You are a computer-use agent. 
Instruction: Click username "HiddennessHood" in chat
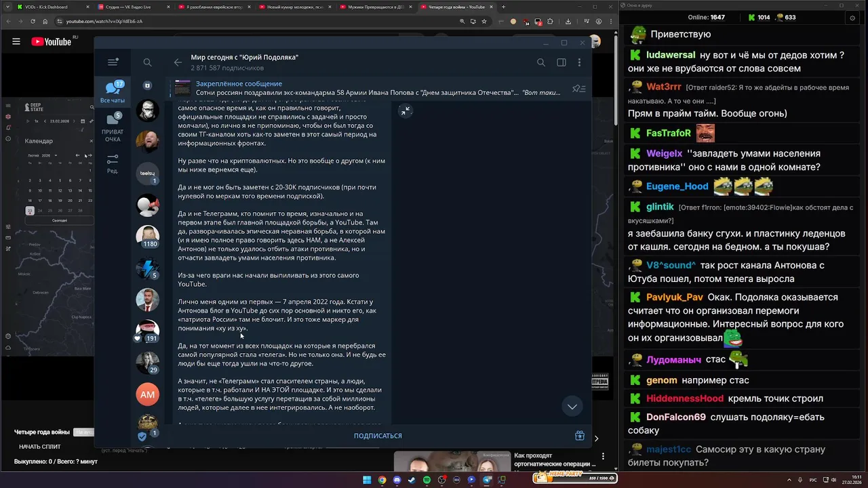(x=685, y=399)
